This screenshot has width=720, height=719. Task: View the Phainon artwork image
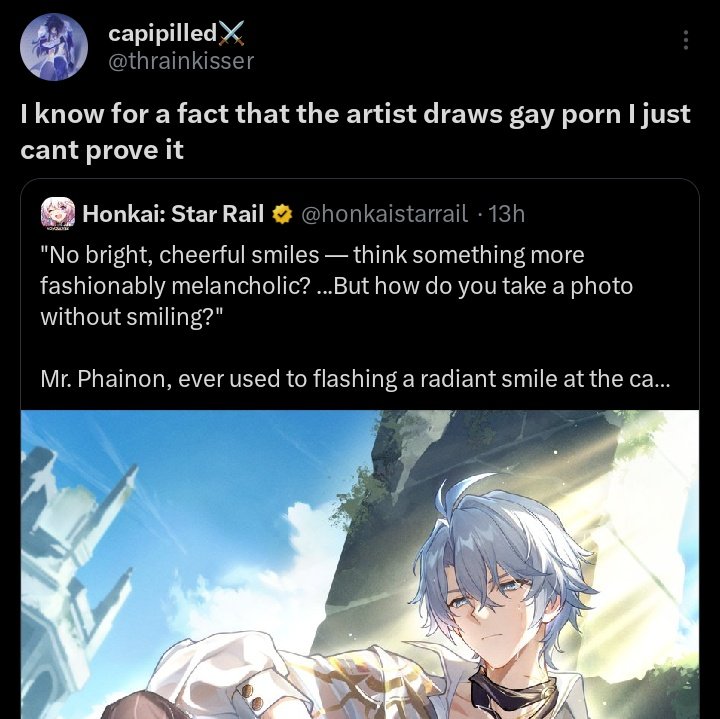point(360,564)
